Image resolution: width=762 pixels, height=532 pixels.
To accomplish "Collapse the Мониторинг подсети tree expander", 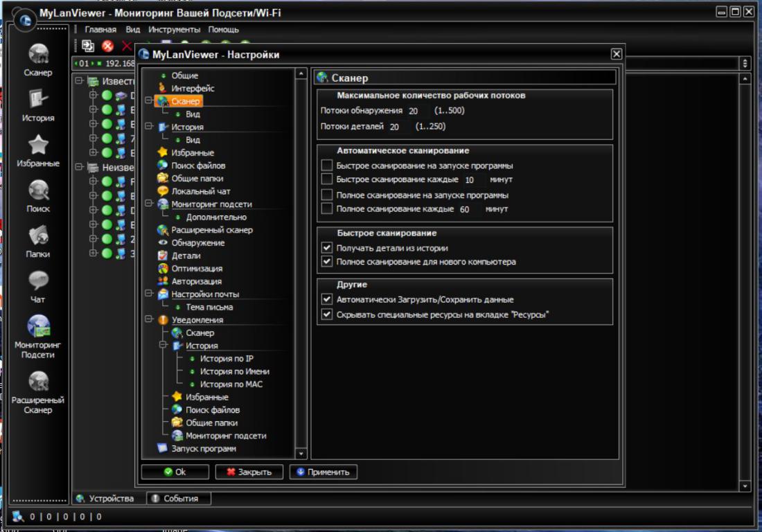I will [x=148, y=204].
